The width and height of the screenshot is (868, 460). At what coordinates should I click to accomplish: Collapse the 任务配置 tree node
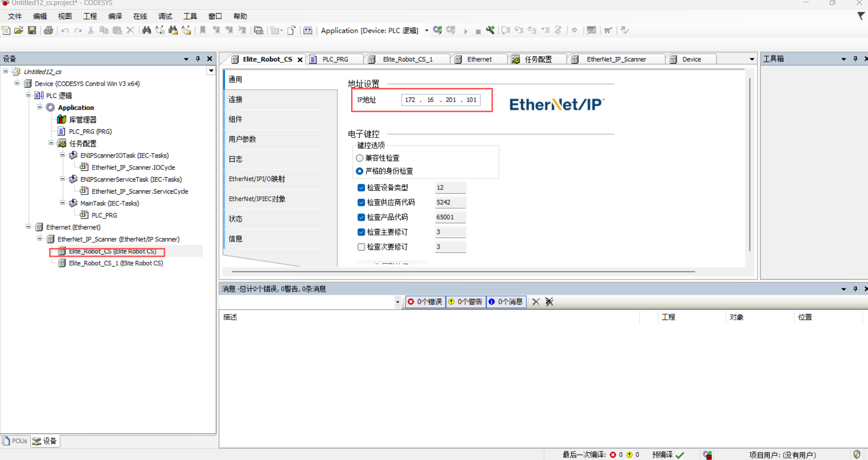pyautogui.click(x=51, y=143)
